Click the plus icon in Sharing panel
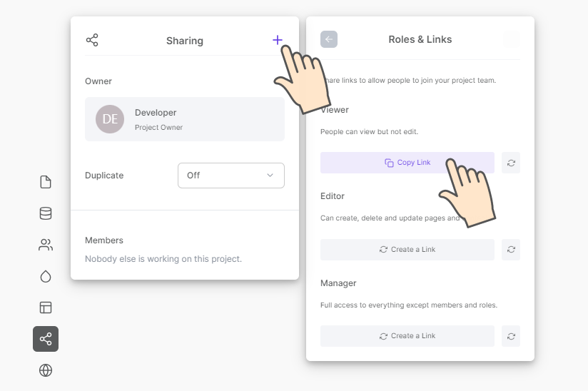Image resolution: width=588 pixels, height=391 pixels. point(278,40)
